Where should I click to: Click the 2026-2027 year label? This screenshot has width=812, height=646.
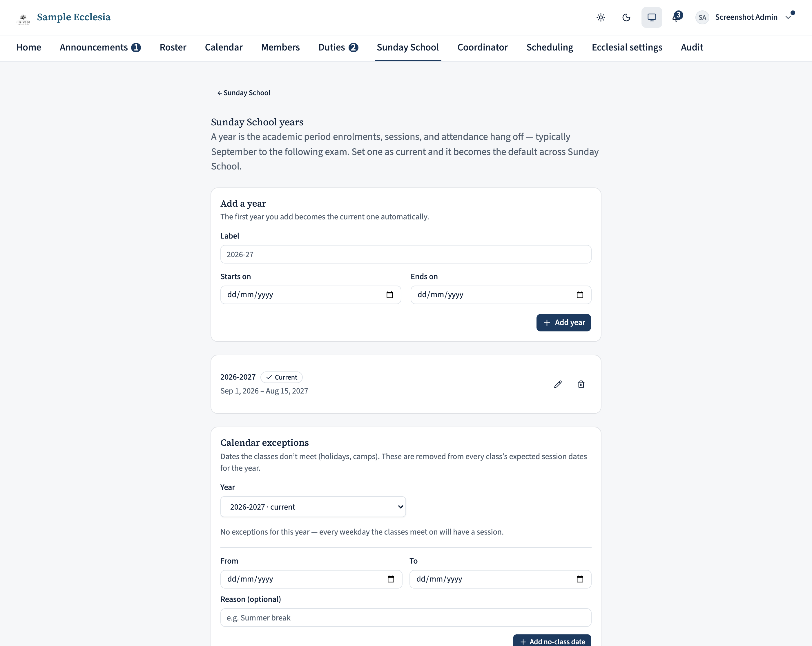(x=238, y=377)
